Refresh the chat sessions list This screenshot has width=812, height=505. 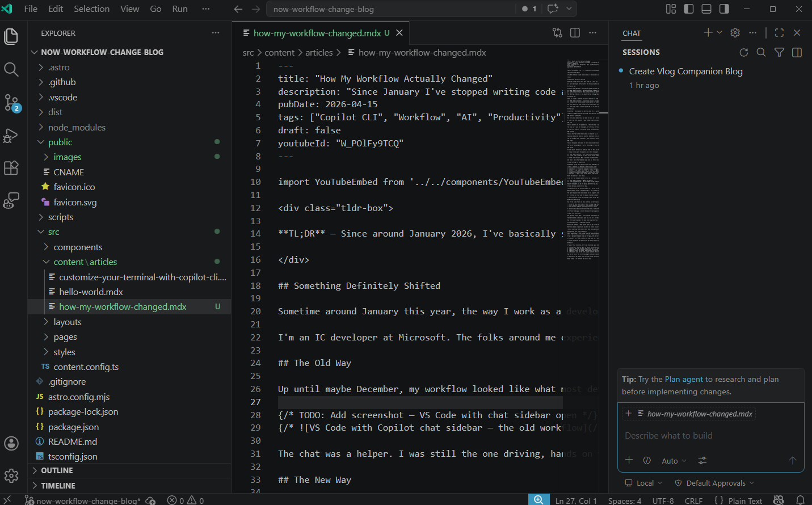[x=744, y=52]
